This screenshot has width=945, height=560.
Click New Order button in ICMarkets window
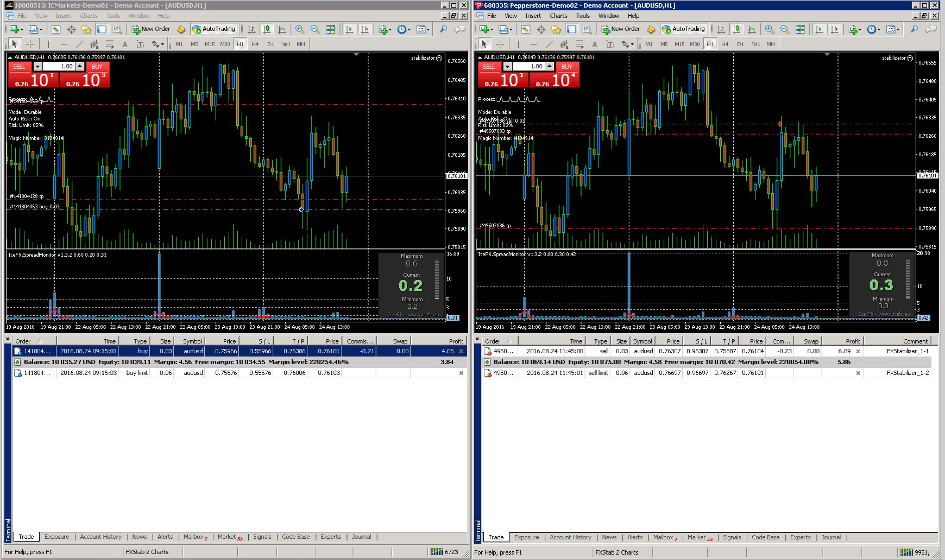151,29
